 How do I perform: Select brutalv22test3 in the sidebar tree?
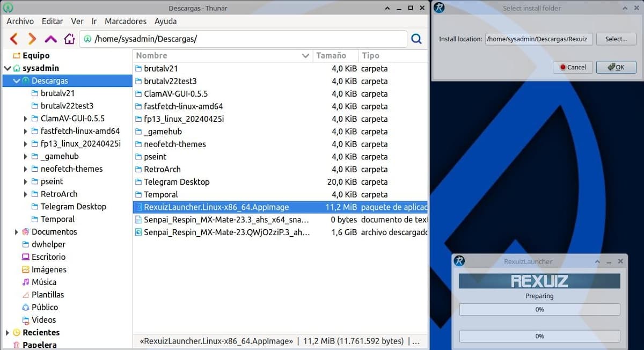click(67, 106)
